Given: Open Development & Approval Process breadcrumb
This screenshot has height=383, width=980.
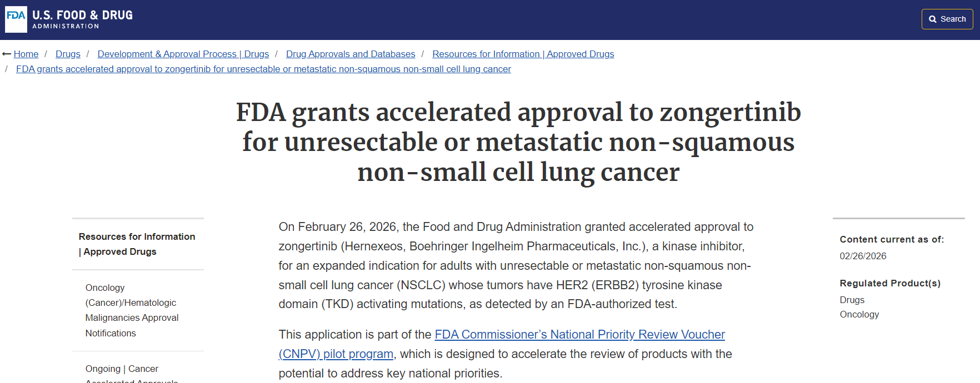Looking at the screenshot, I should (183, 54).
